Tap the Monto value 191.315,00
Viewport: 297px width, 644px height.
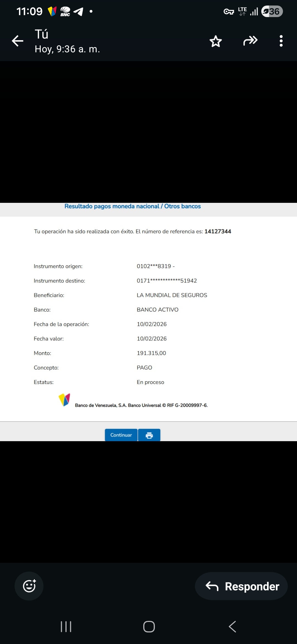[151, 353]
